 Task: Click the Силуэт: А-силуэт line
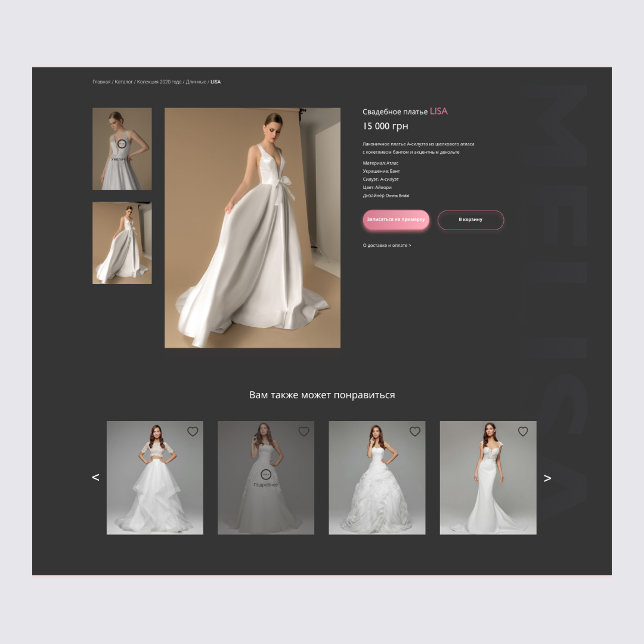click(x=380, y=179)
